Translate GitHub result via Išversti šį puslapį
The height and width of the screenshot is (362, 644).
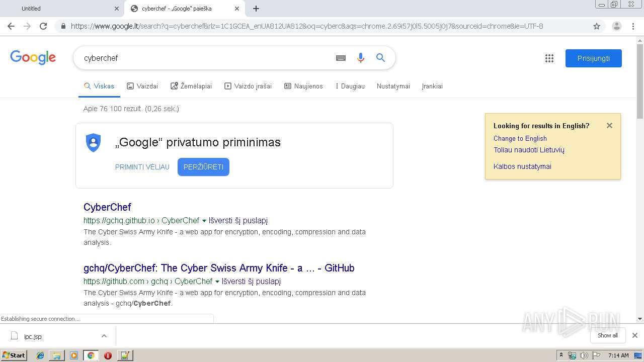tap(251, 282)
